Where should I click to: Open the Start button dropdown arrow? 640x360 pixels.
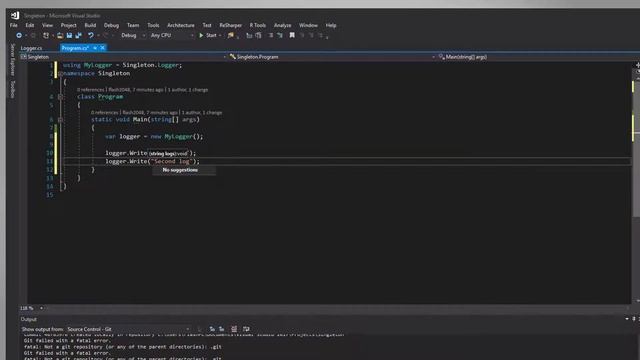pyautogui.click(x=220, y=36)
